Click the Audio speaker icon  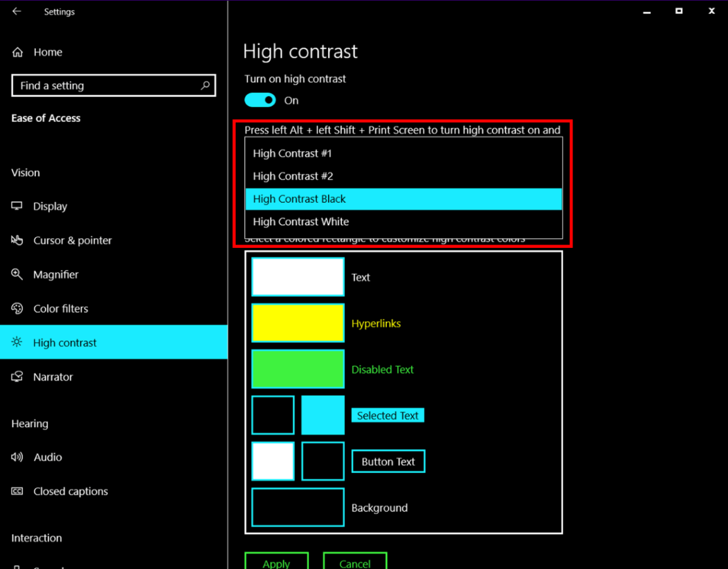(x=17, y=457)
